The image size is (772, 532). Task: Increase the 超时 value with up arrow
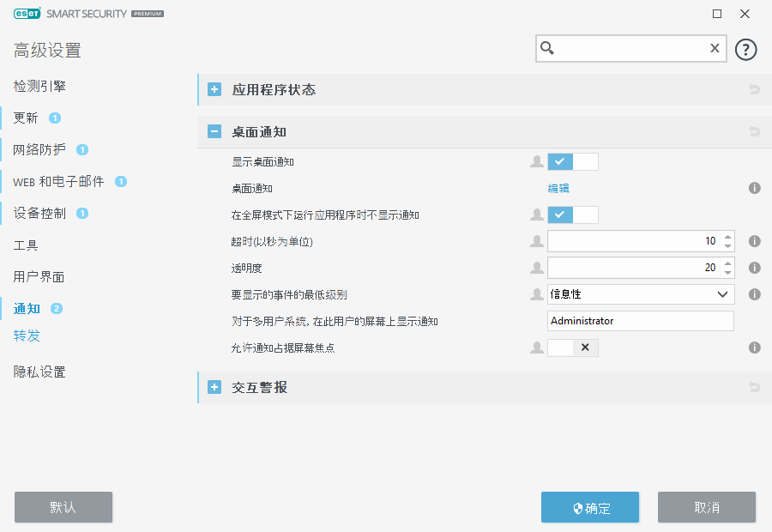coord(727,237)
